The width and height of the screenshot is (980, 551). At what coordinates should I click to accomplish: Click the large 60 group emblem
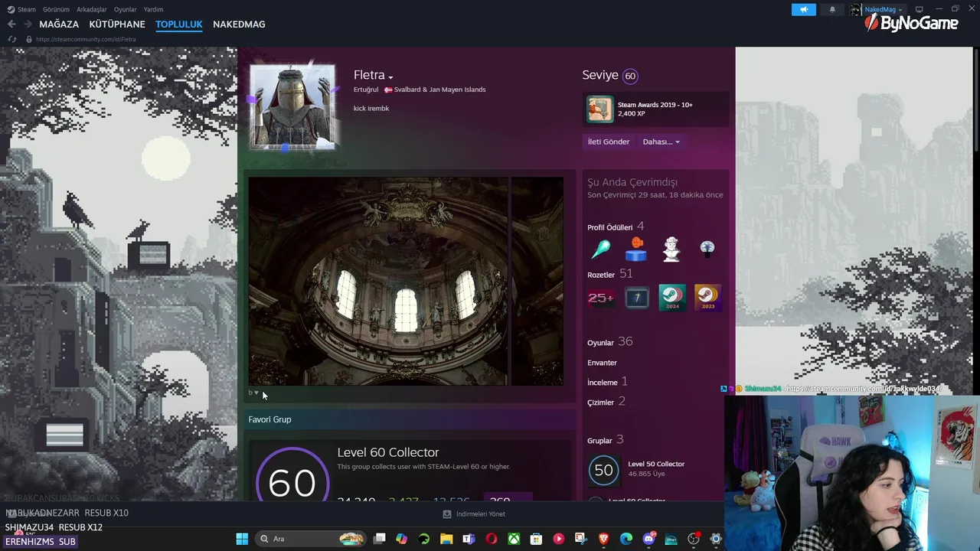pos(292,474)
